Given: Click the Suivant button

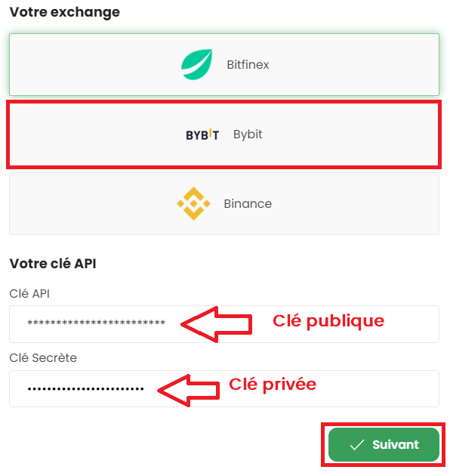Looking at the screenshot, I should pyautogui.click(x=384, y=445).
